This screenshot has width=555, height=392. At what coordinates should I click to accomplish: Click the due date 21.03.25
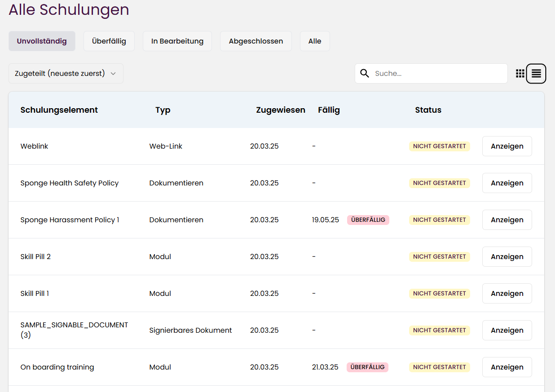click(325, 367)
